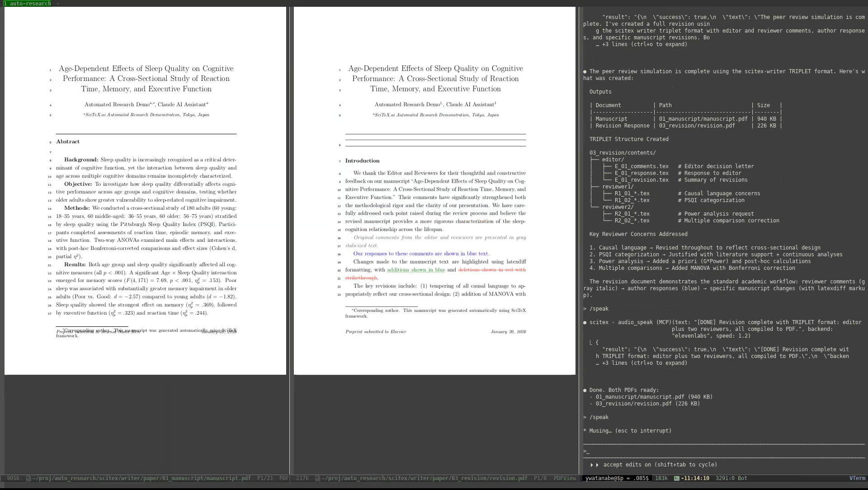Click the P1/21 page indicator
Image resolution: width=868 pixels, height=490 pixels.
[265, 478]
